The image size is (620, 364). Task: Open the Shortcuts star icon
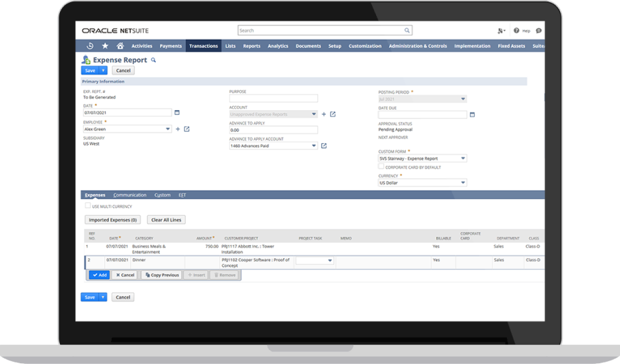tap(105, 46)
